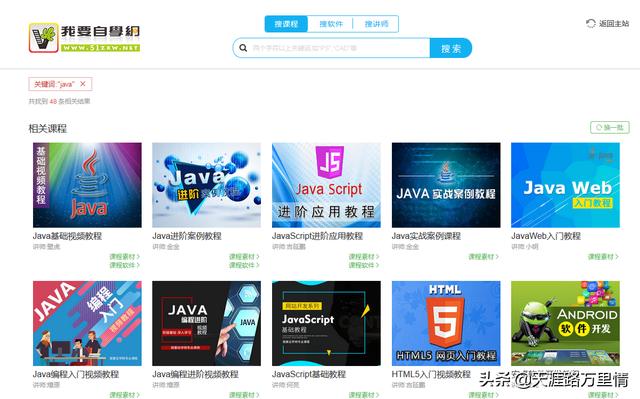This screenshot has height=399, width=640.
Task: Click the JavaScript进阶应用教程 title link
Action: pos(317,236)
